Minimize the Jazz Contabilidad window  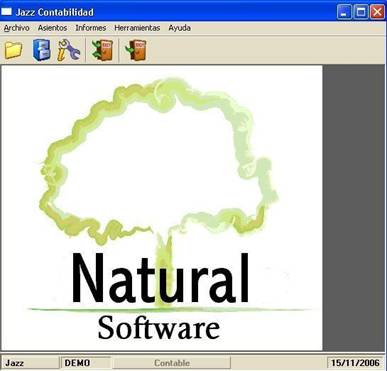[x=344, y=12]
